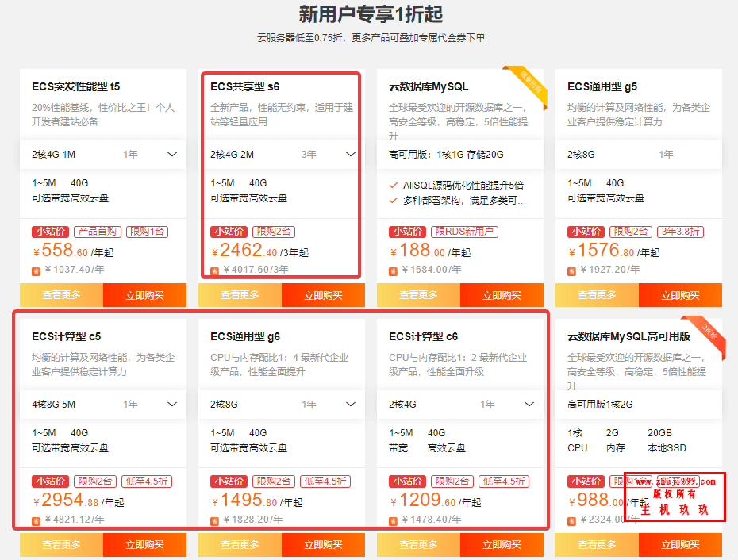Viewport: 738px width, 560px height.
Task: Click 查看更多 under ECS突发性能型 t5
Action: coord(61,295)
